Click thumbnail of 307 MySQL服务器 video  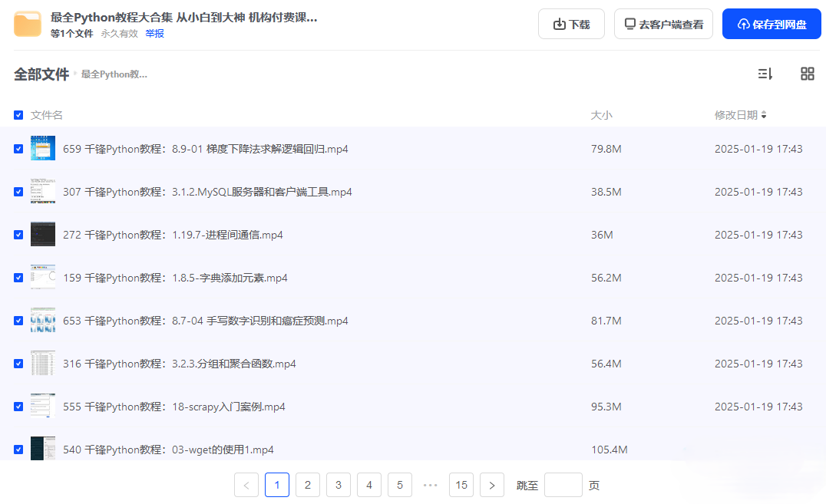coord(43,191)
